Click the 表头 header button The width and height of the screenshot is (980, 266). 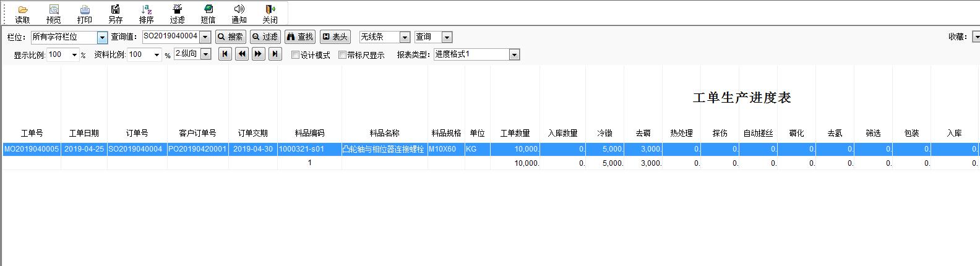pos(335,37)
